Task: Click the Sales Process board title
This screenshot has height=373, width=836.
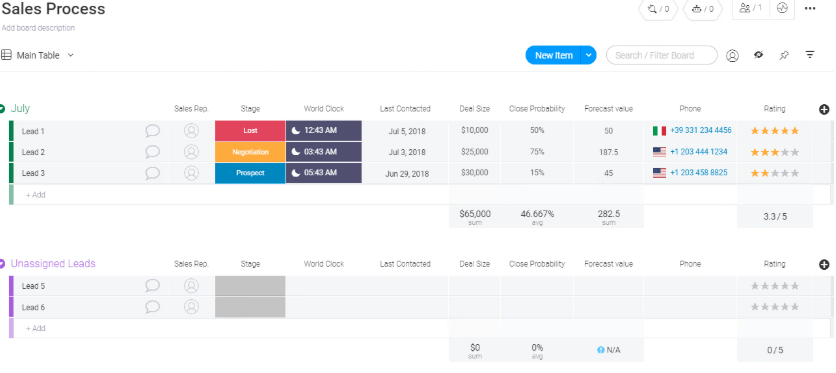Action: (x=53, y=9)
